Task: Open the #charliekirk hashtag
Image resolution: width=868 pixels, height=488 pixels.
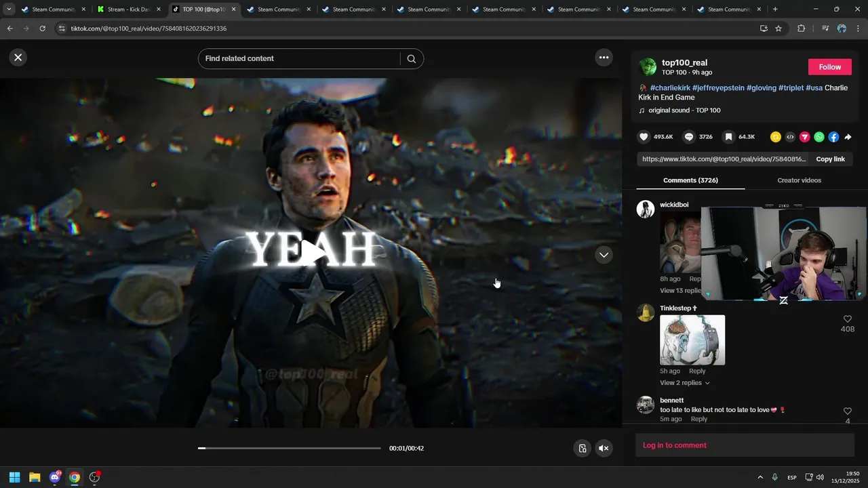Action: (x=670, y=88)
